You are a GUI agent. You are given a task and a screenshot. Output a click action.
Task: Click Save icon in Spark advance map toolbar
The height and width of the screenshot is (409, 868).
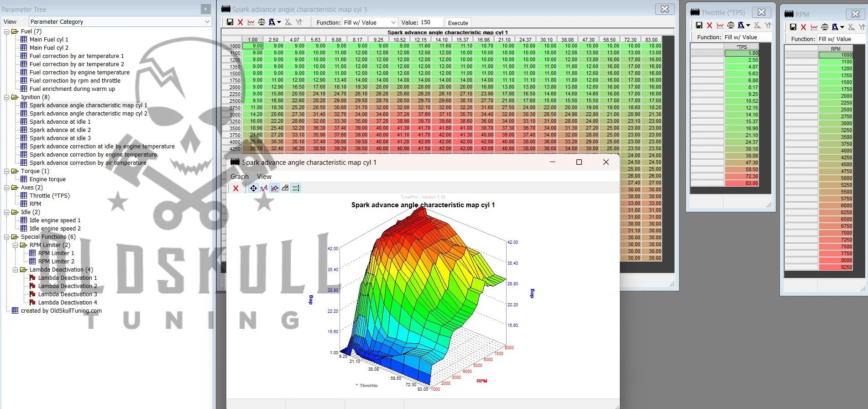coord(230,22)
